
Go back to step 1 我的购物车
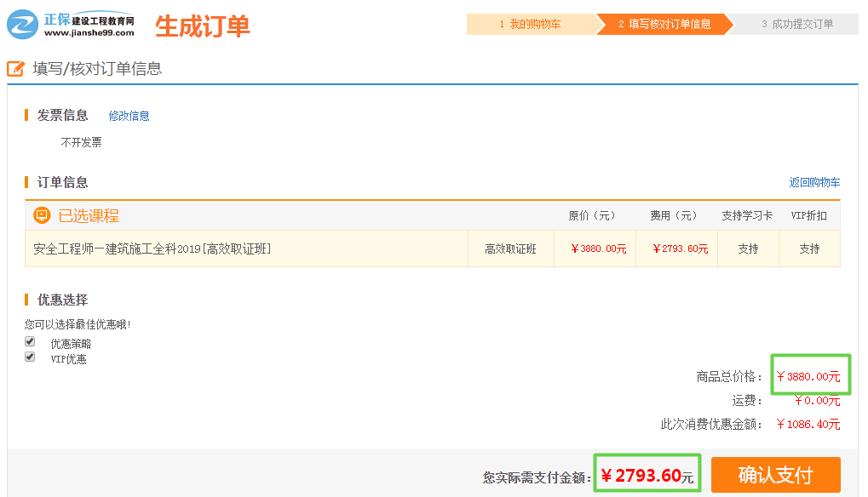(x=532, y=25)
